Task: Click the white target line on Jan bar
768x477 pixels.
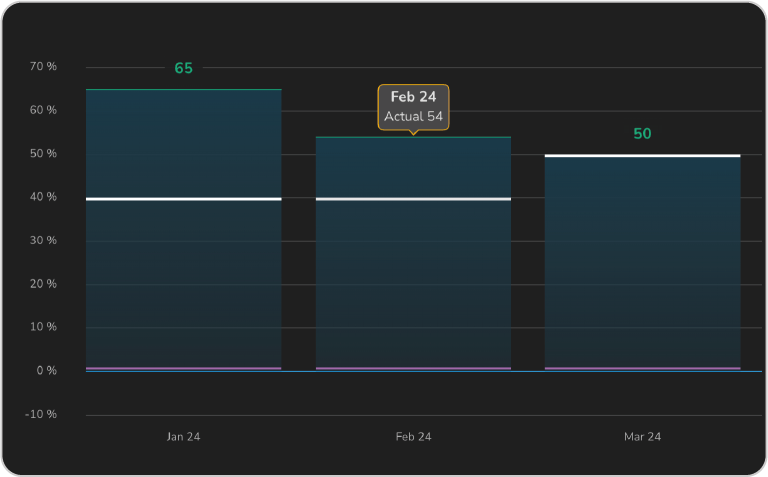Action: 183,199
